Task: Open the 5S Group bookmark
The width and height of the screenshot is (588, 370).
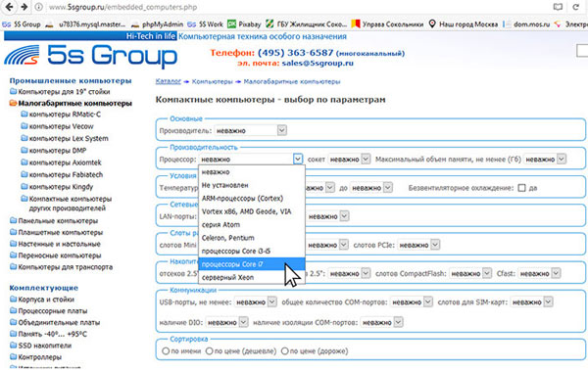Action: 22,24
